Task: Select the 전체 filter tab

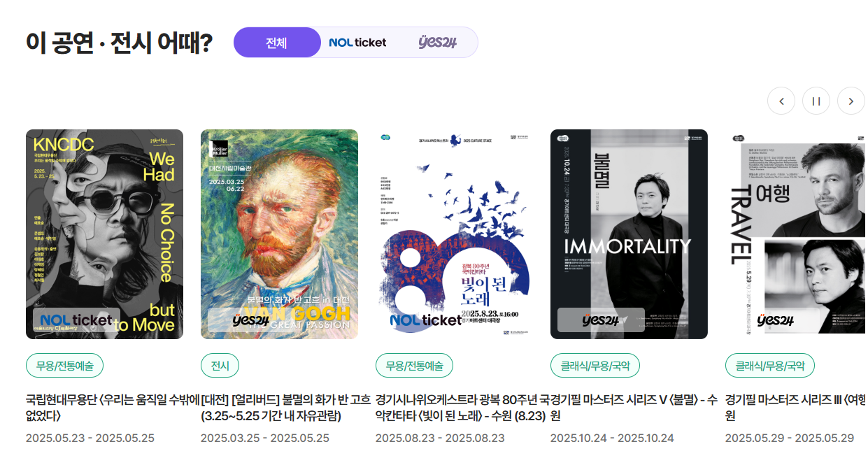Action: (x=276, y=43)
